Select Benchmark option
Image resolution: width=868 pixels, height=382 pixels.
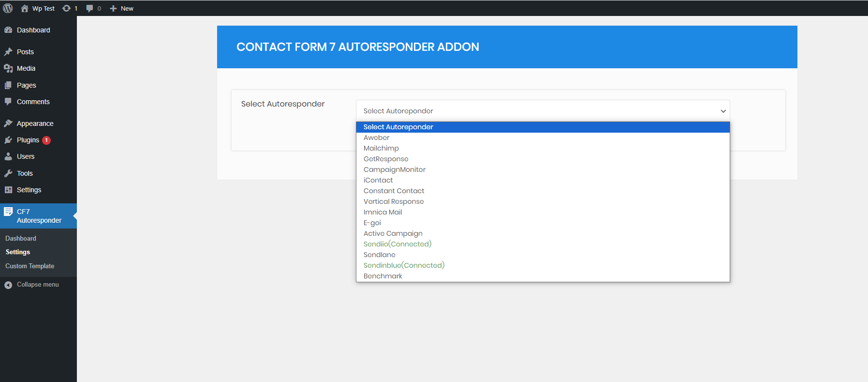[543, 276]
